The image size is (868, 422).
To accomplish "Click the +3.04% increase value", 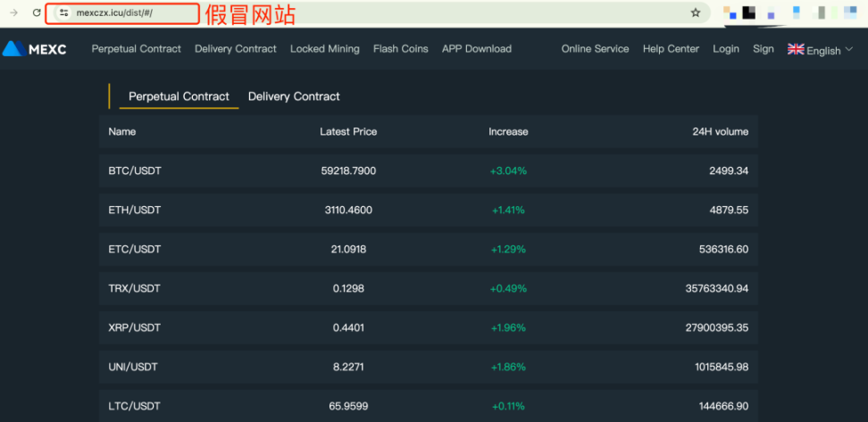I will pyautogui.click(x=508, y=171).
